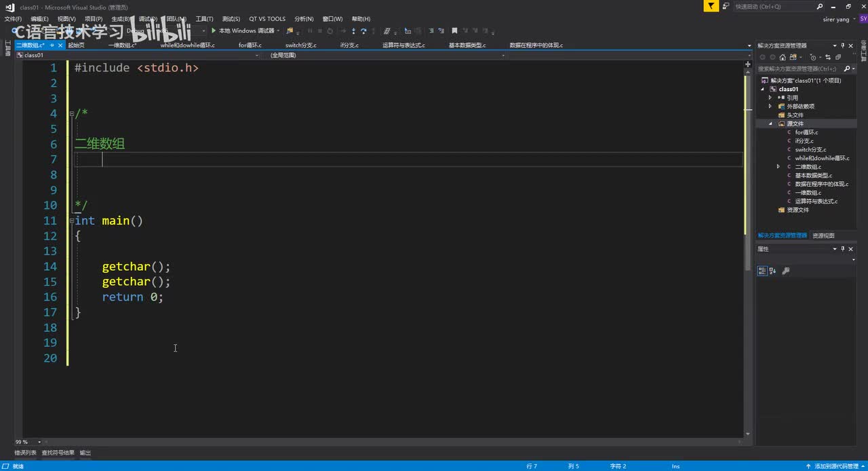Open the sirer yang account dropdown
Screen dimensions: 868x471
coord(854,20)
